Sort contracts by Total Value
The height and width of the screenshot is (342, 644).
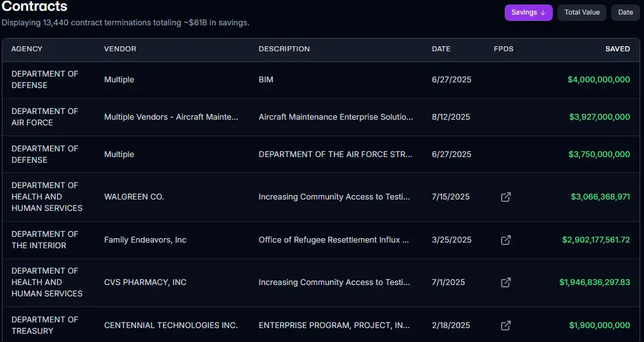coord(582,12)
